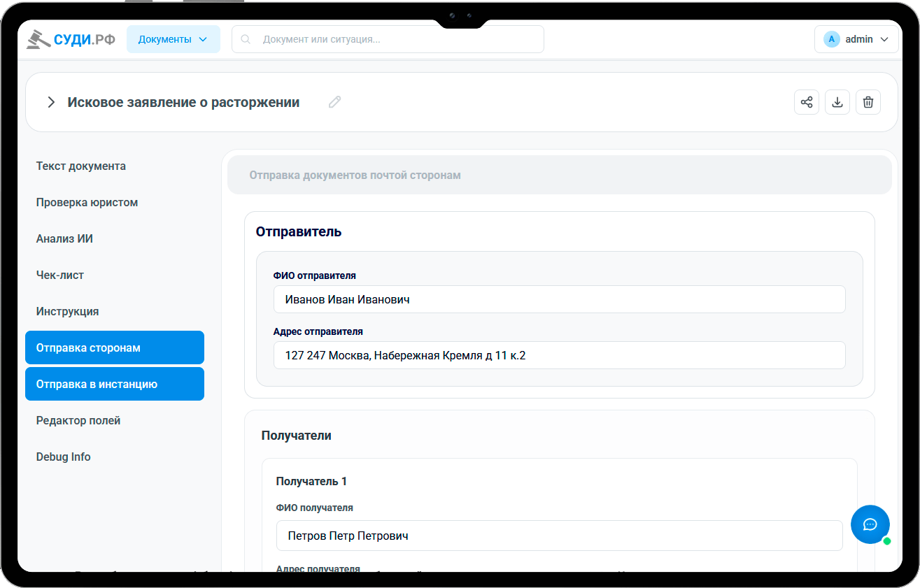Delete the document with trash icon
920x588 pixels.
pos(868,102)
